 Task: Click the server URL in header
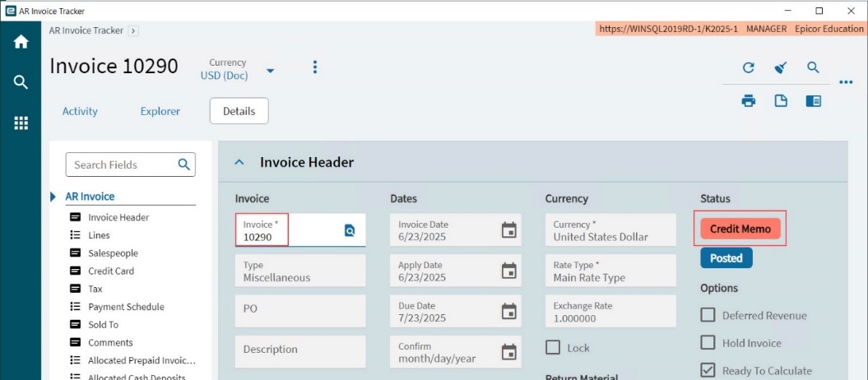[x=669, y=29]
